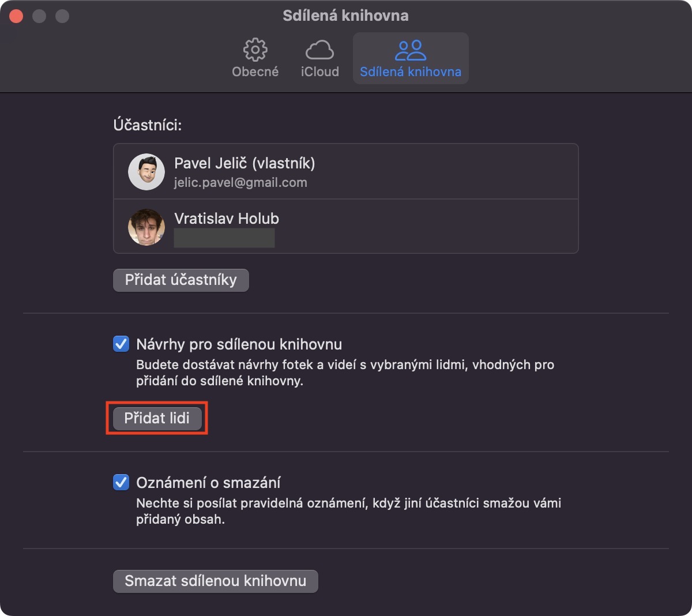This screenshot has height=616, width=692.
Task: Click Pavel Jelič's memoji avatar
Action: (x=146, y=172)
